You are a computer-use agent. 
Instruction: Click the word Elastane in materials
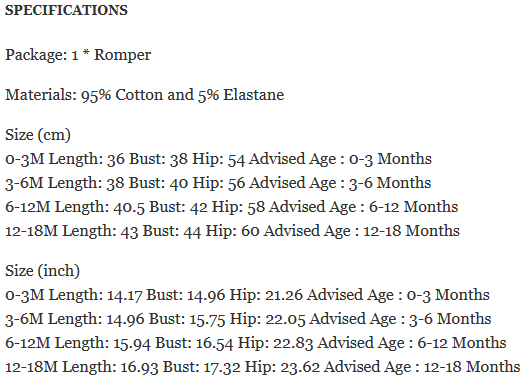click(x=254, y=95)
